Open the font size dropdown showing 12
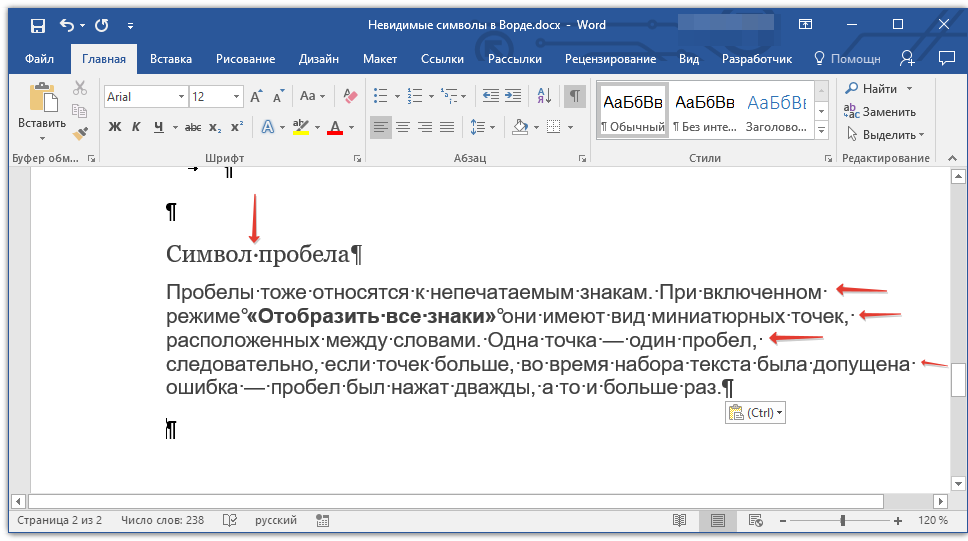The width and height of the screenshot is (968, 541). 236,97
